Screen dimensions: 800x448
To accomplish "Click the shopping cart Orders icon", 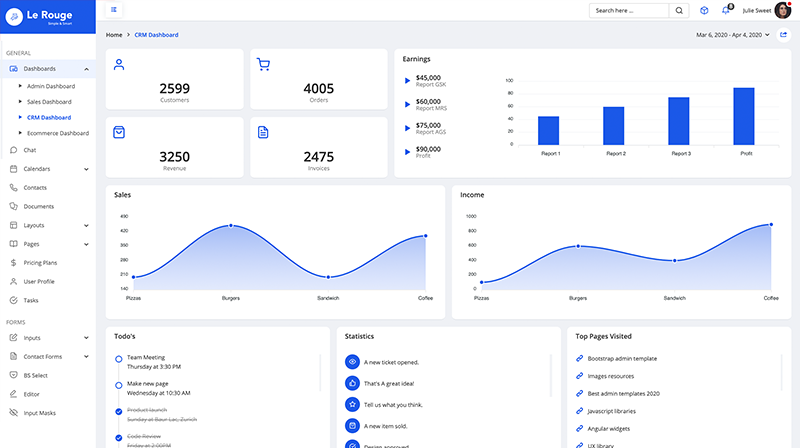I will [263, 65].
